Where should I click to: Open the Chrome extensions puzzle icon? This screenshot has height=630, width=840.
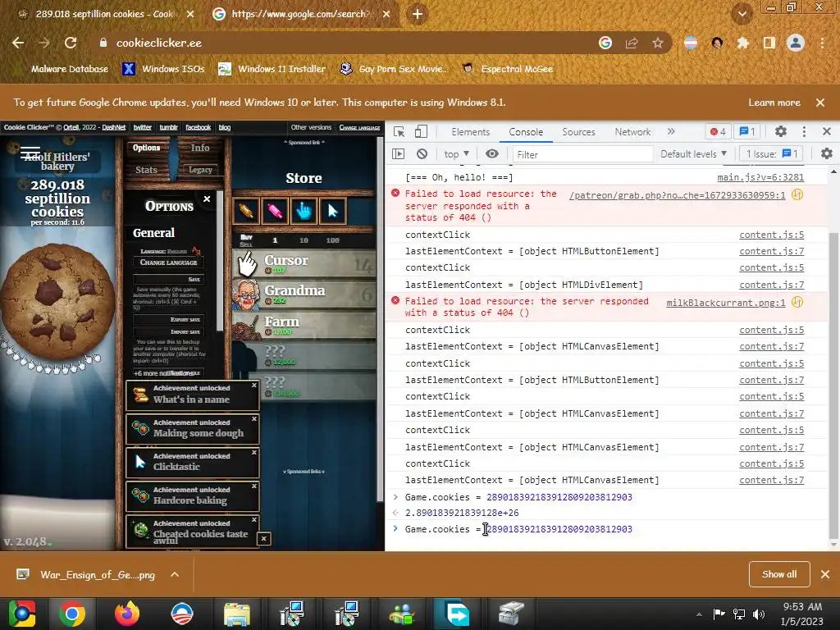(x=742, y=43)
